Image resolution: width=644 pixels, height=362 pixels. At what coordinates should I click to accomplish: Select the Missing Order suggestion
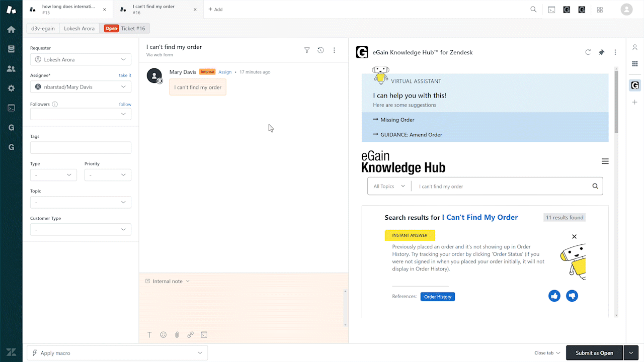(x=397, y=120)
